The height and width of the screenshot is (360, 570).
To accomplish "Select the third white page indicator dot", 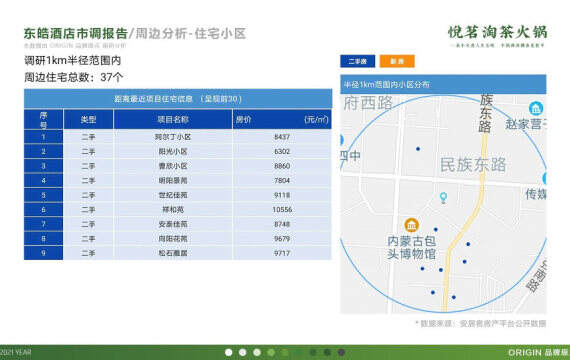I will coord(257,352).
